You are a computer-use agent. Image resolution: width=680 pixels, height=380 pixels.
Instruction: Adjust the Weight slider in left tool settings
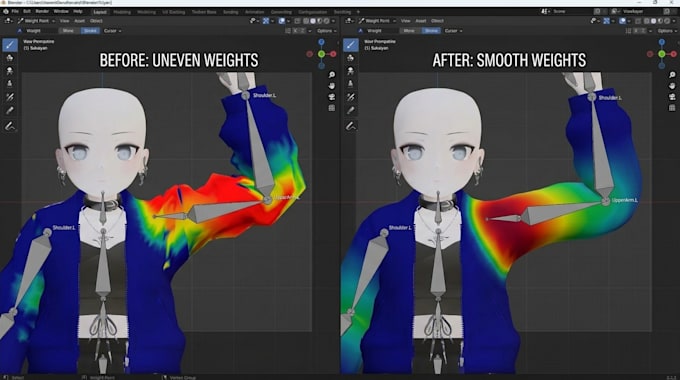pyautogui.click(x=40, y=31)
